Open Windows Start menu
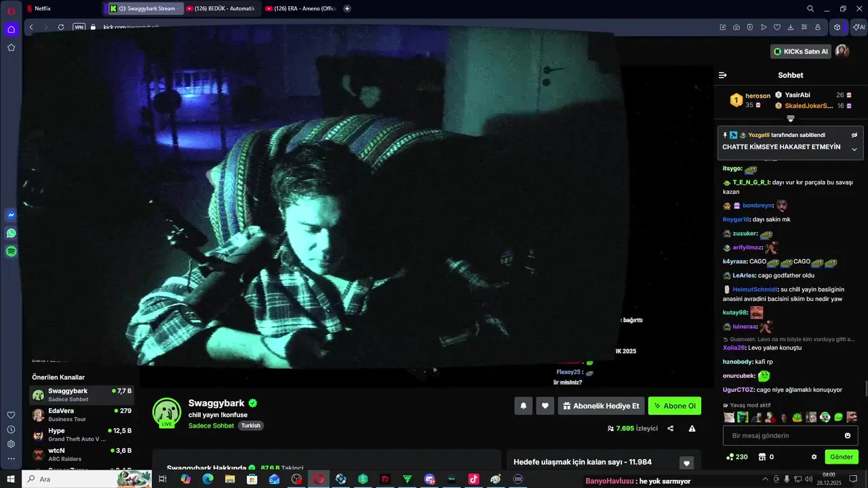868x488 pixels. pos(11,479)
